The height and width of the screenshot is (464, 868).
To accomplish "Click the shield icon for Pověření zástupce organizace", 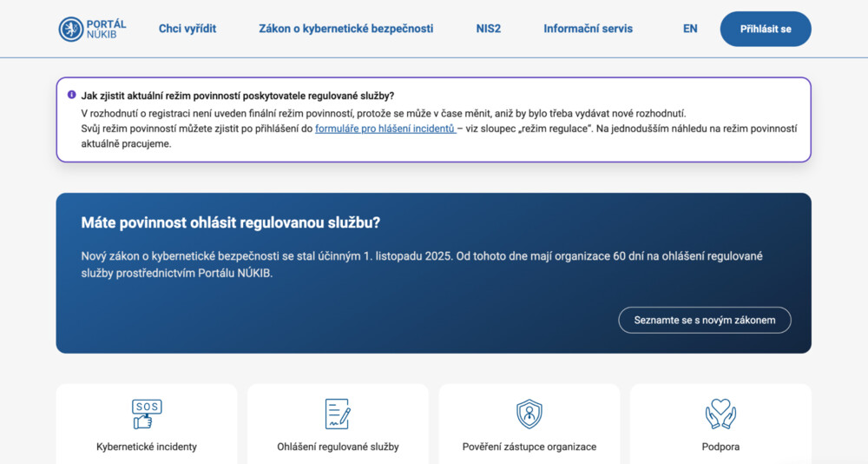I will [x=529, y=414].
